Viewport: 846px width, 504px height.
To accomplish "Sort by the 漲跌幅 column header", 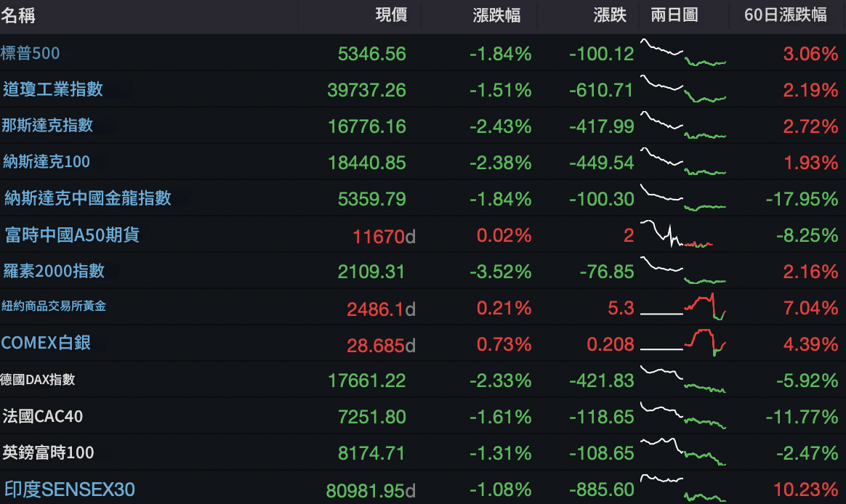I will click(497, 15).
